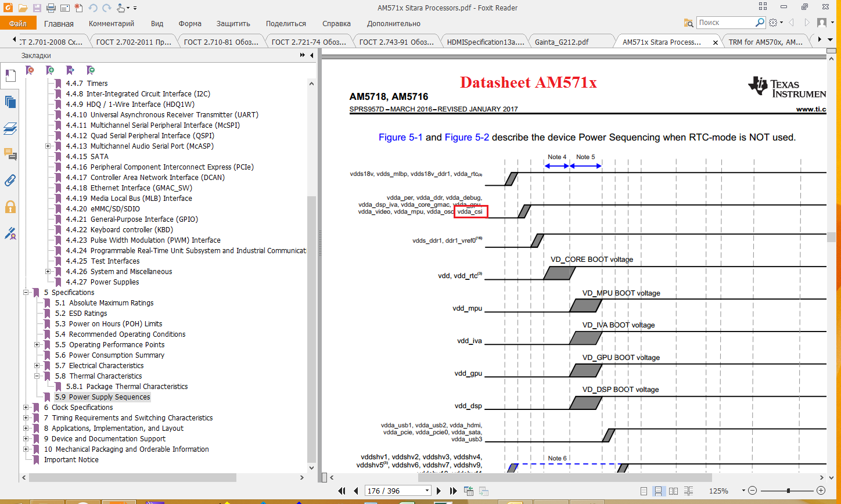Open the Файл menu
The height and width of the screenshot is (504, 841).
(18, 24)
